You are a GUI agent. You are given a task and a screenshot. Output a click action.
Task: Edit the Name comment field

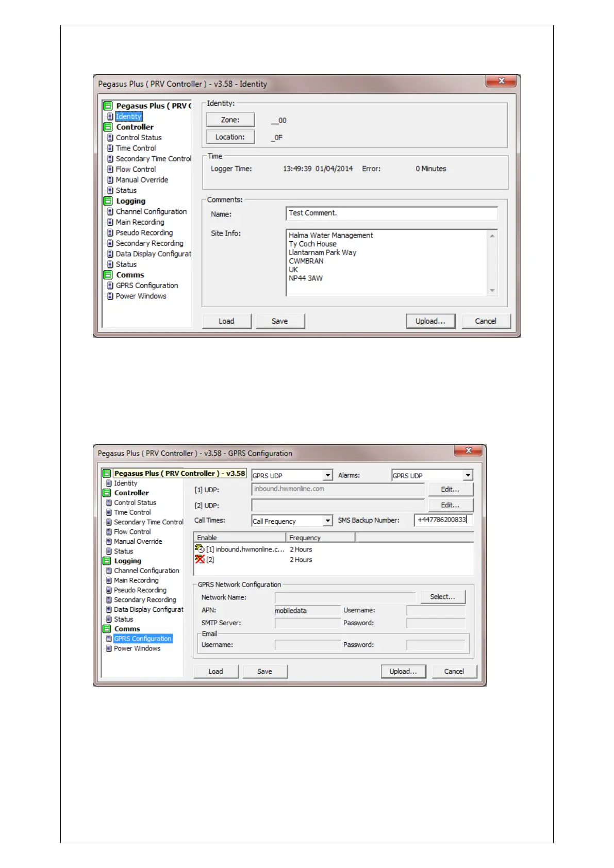click(x=392, y=213)
